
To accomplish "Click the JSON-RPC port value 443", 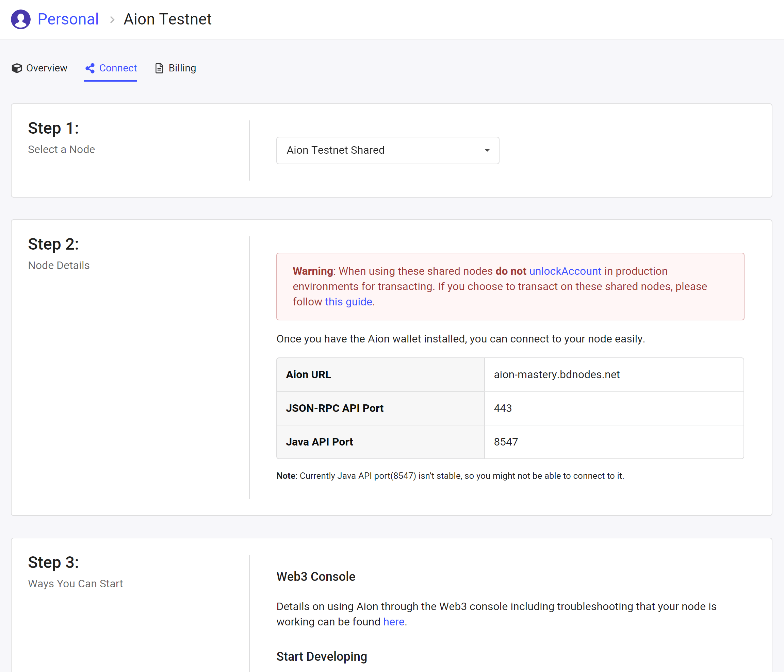I will click(503, 408).
